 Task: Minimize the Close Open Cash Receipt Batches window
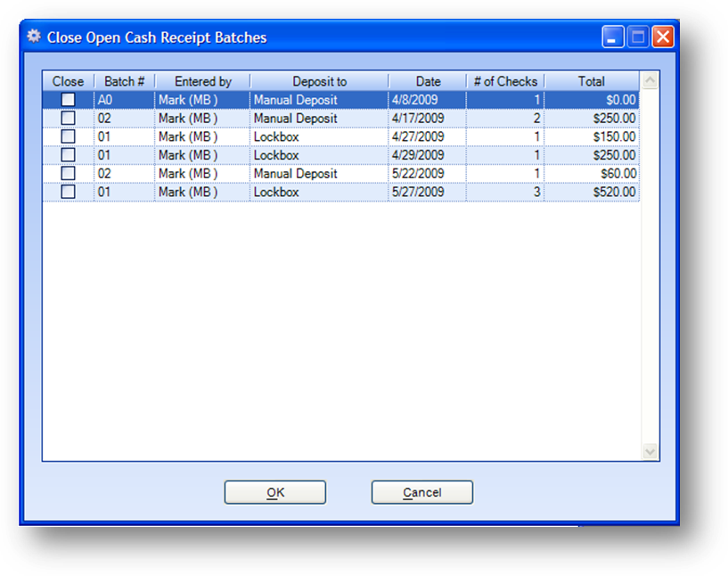pos(612,37)
